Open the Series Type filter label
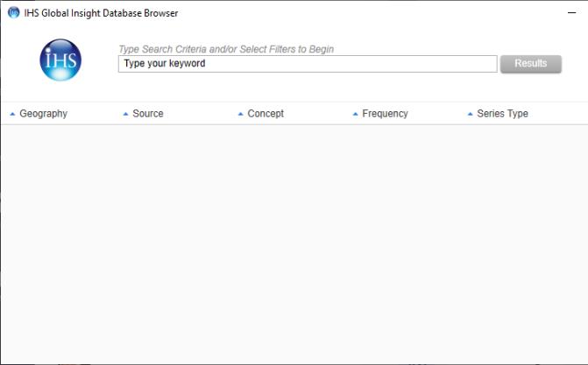This screenshot has height=365, width=588. click(502, 114)
